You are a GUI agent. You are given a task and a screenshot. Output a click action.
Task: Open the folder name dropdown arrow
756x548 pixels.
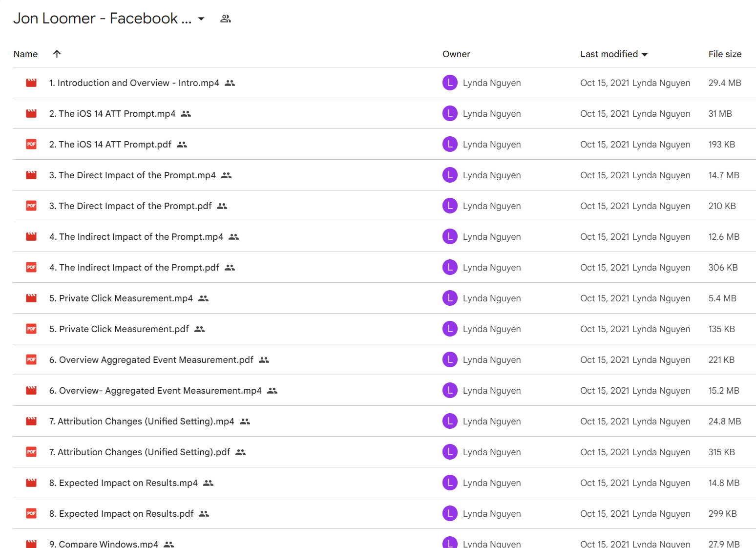tap(201, 19)
